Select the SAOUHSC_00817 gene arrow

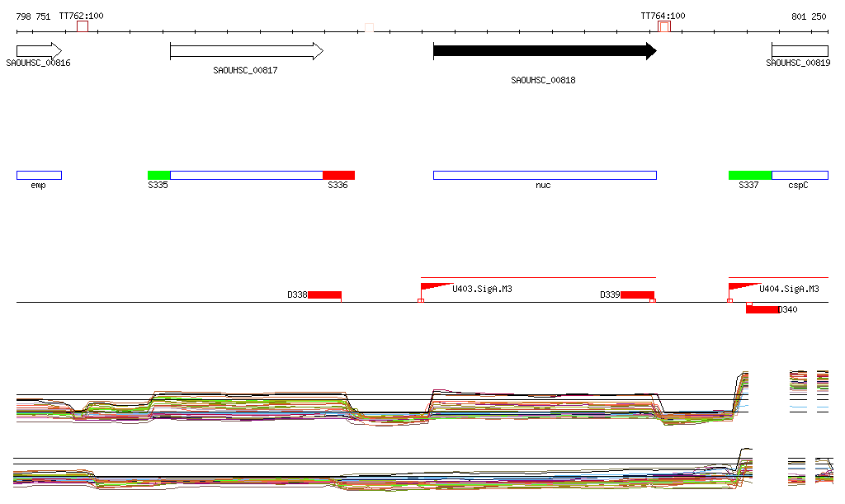[247, 51]
